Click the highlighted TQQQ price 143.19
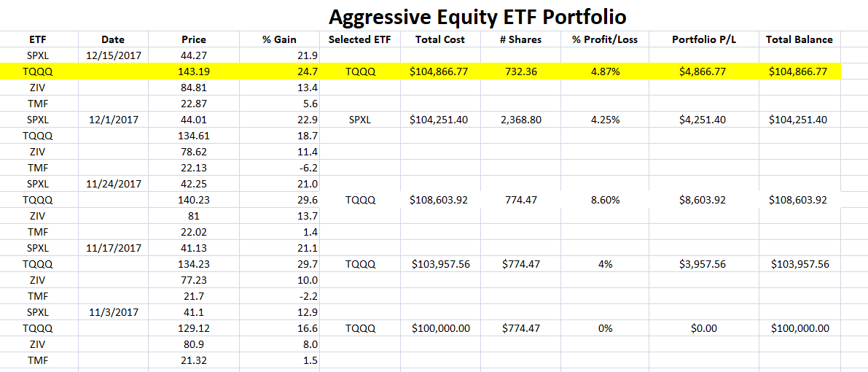 (x=193, y=71)
